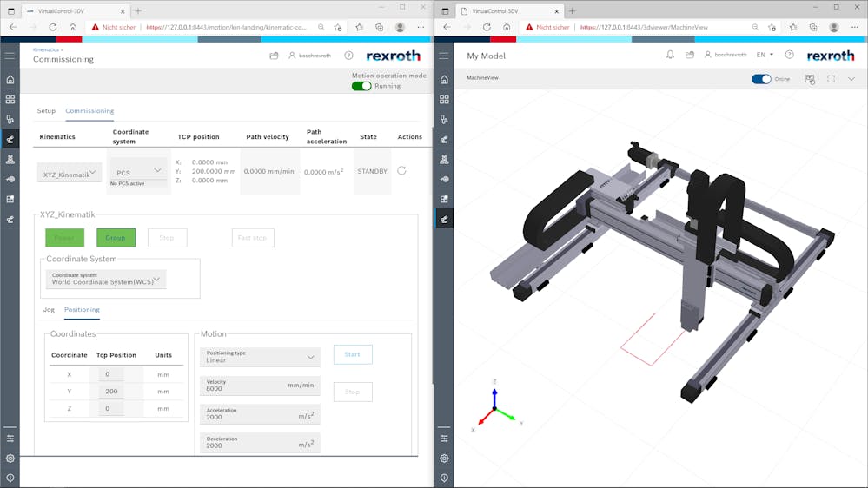
Task: Click the project folder icon in Commissioning header
Action: coord(274,55)
